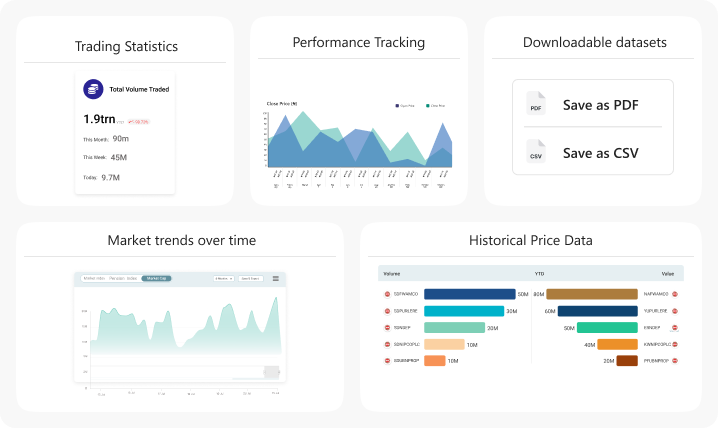The image size is (718, 428).
Task: Click the orange 40M value bar
Action: (618, 344)
